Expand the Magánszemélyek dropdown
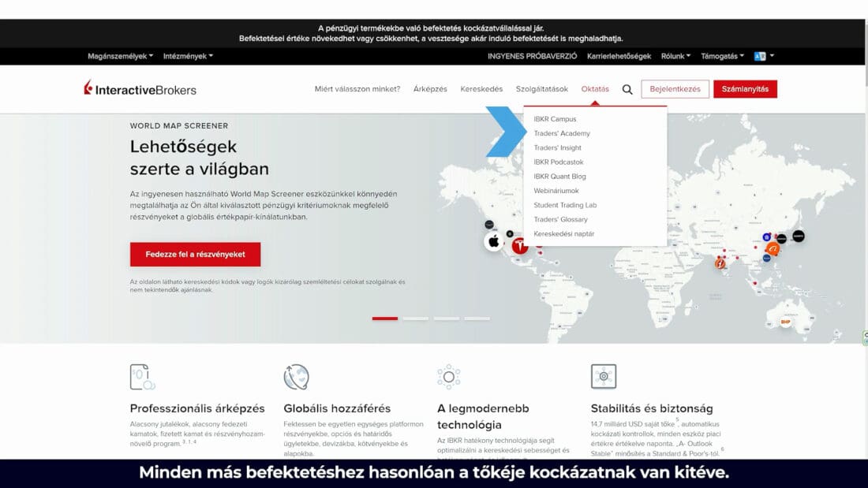The height and width of the screenshot is (488, 868). point(121,57)
